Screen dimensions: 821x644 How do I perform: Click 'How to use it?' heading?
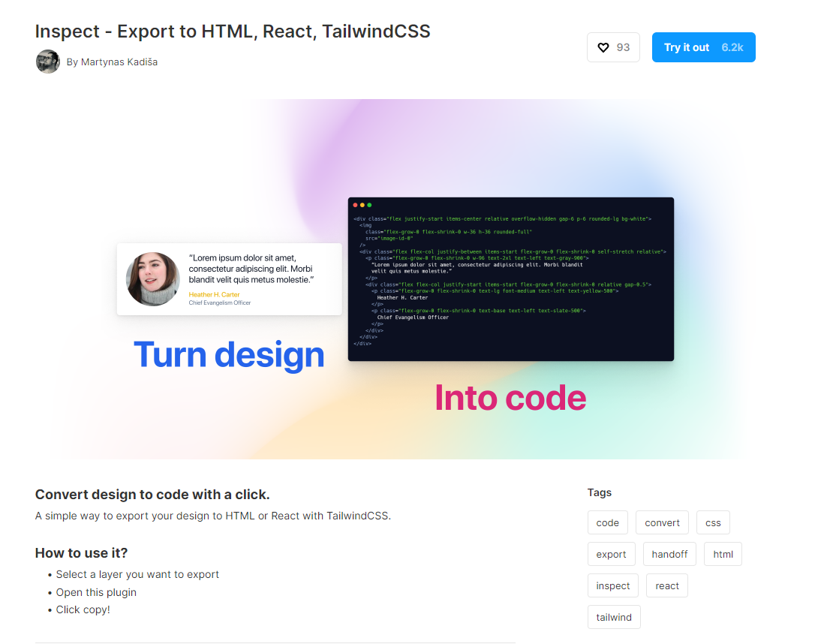[81, 553]
